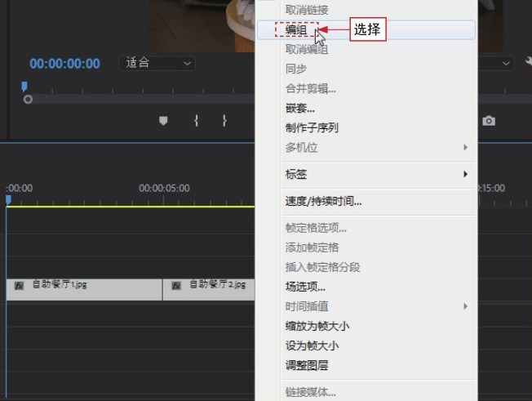The image size is (532, 401).
Task: Click 取消编组 menu entry
Action: point(366,50)
